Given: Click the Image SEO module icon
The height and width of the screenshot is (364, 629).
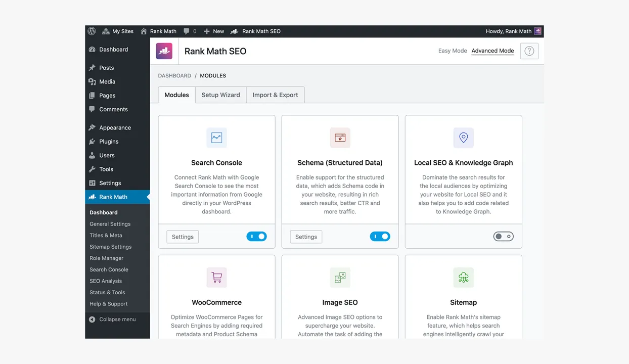Looking at the screenshot, I should (340, 278).
